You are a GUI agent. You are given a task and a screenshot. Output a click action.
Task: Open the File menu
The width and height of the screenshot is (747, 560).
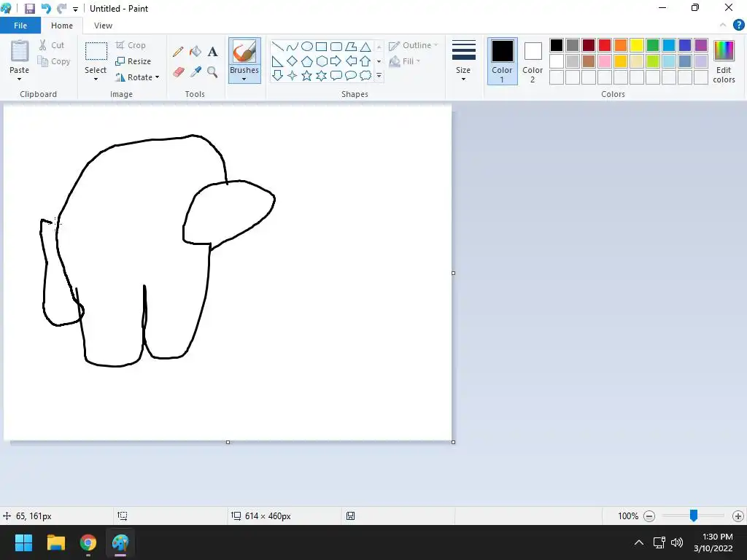(x=20, y=26)
